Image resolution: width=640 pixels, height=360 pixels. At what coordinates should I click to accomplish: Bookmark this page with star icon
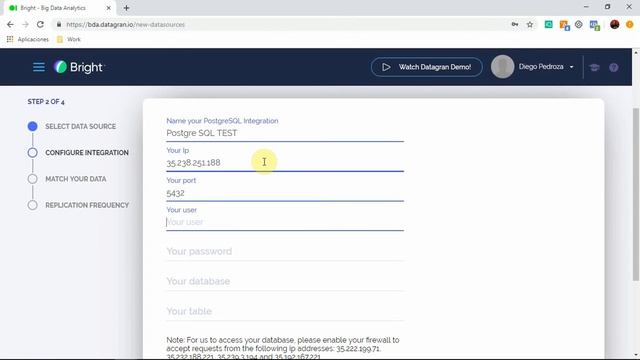point(530,24)
